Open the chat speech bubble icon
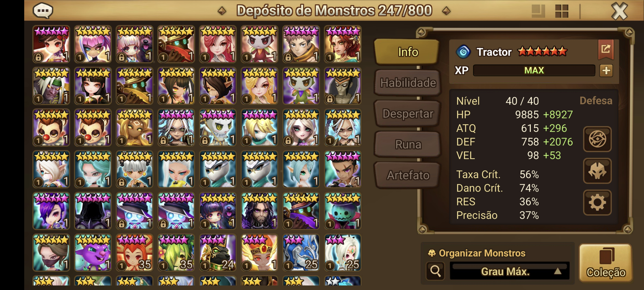Screen dimensions: 644x290 (43, 10)
